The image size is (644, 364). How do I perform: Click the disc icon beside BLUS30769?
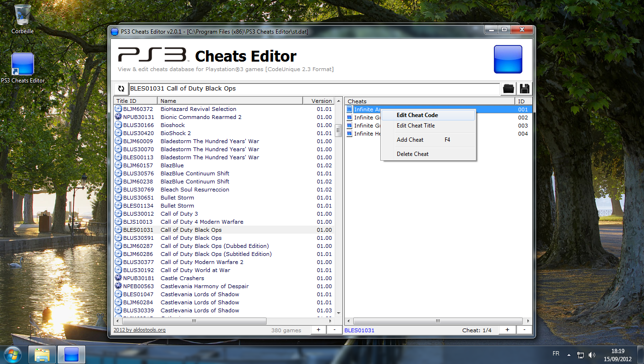(x=118, y=190)
